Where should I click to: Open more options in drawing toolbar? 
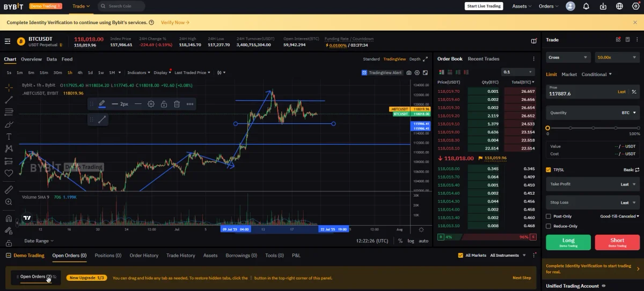(190, 104)
